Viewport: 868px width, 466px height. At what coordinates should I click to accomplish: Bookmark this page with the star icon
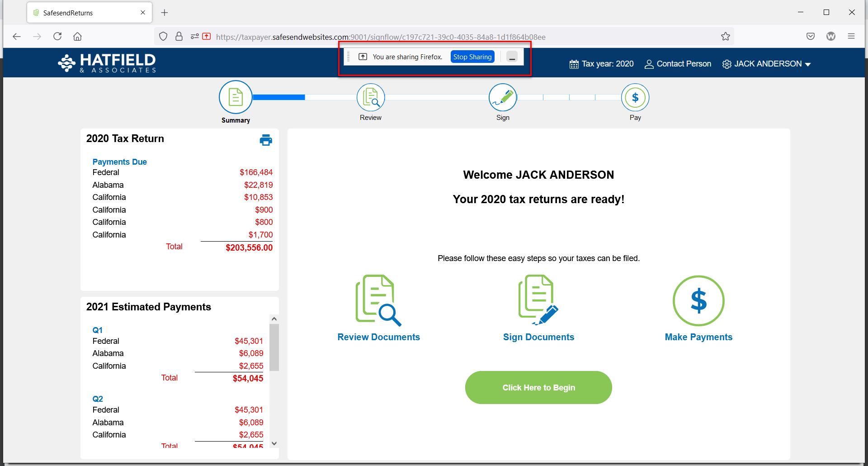tap(726, 37)
